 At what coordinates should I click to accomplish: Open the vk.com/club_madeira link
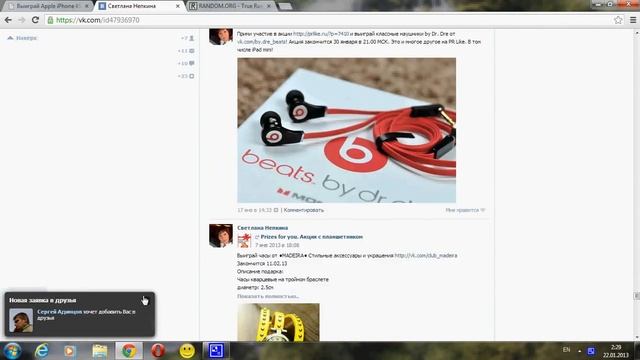(426, 256)
